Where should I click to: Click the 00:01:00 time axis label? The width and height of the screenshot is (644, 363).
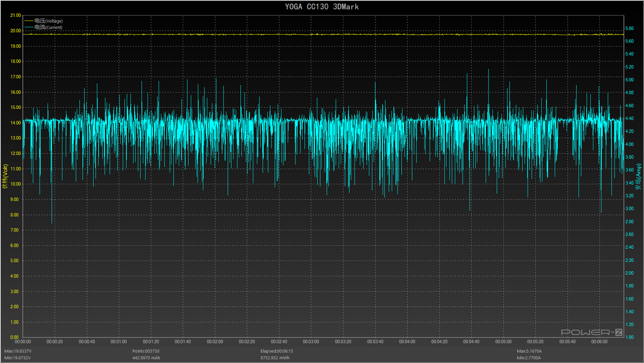pyautogui.click(x=119, y=341)
